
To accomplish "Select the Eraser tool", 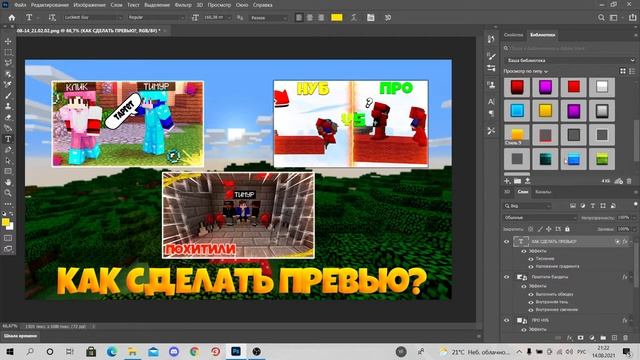I will tap(8, 118).
